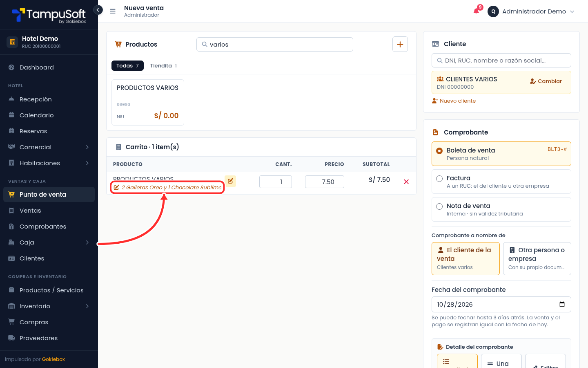This screenshot has width=588, height=368.
Task: Edit the cart item description pencil icon
Action: click(230, 181)
